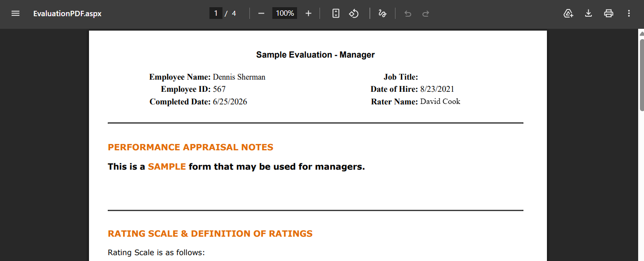Click the vertical scrollbar thumb

click(x=641, y=74)
